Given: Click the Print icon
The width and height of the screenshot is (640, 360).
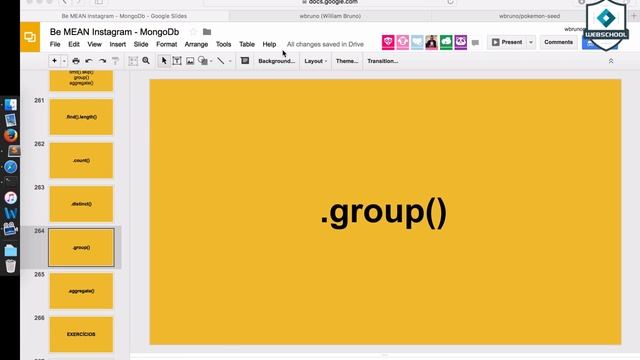Looking at the screenshot, I should (x=76, y=61).
